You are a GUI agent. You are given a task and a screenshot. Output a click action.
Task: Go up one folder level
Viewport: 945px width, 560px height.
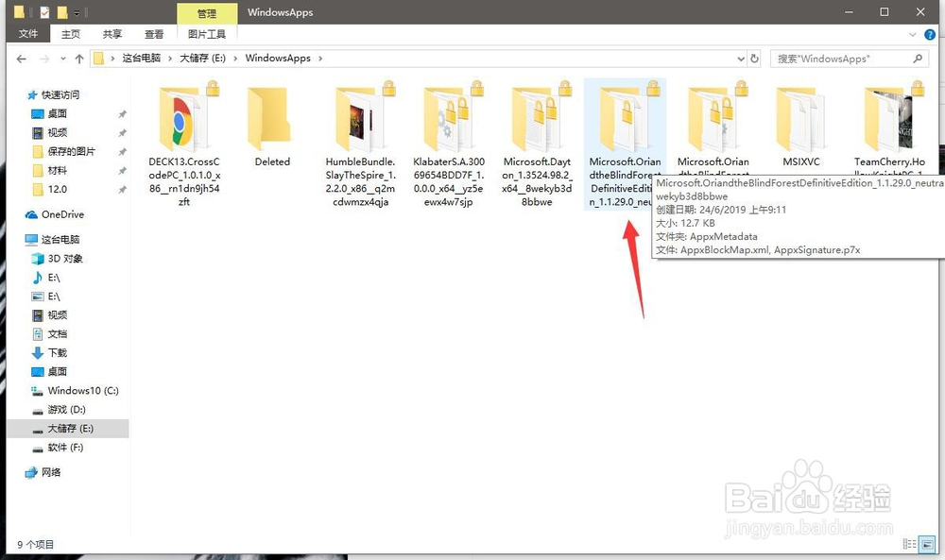point(79,59)
